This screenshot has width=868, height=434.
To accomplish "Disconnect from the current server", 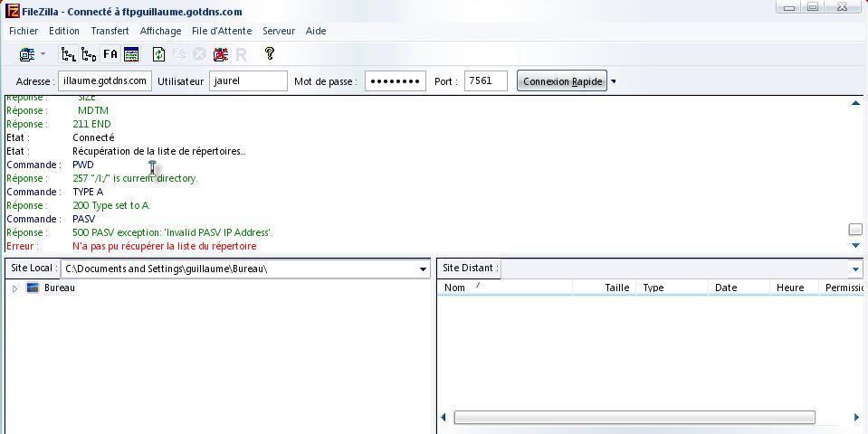I will click(220, 54).
